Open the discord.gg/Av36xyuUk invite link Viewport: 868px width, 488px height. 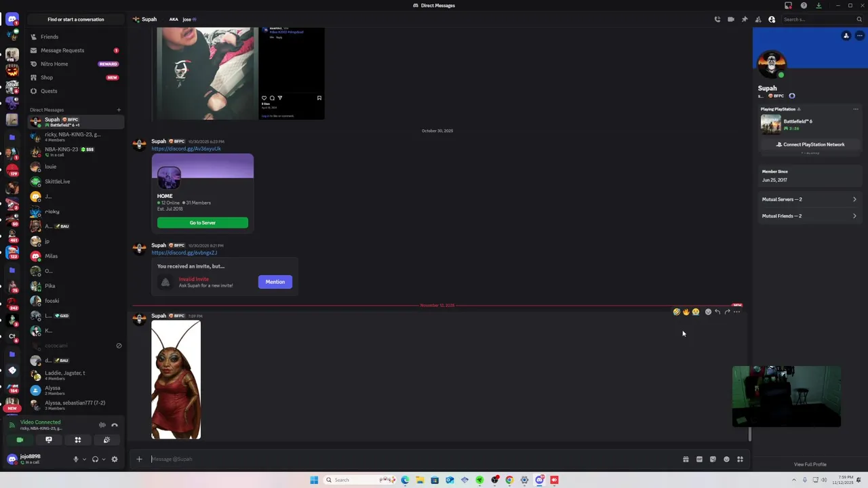tap(186, 148)
